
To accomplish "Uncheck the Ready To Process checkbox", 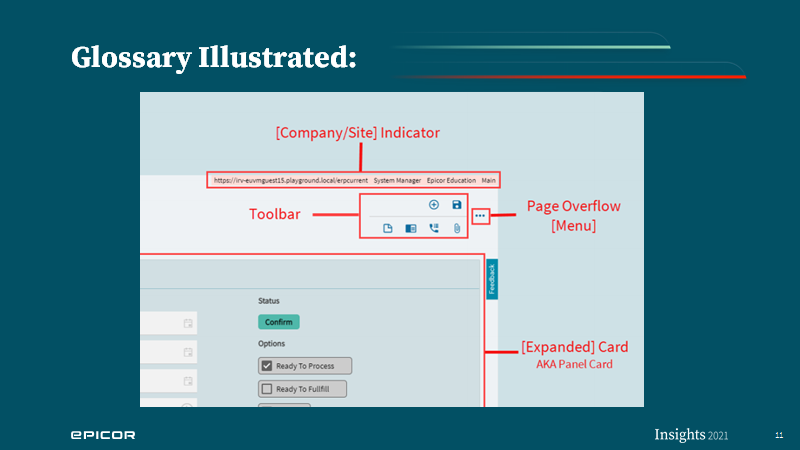I will (267, 366).
